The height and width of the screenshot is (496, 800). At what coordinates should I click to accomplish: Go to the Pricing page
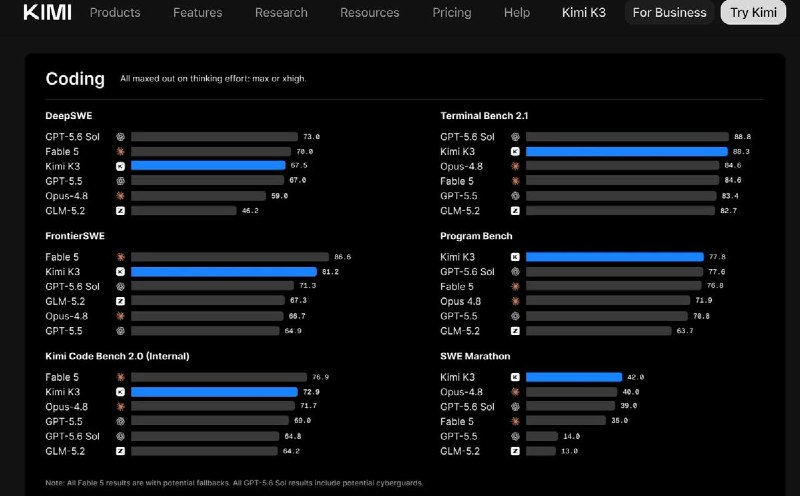452,12
